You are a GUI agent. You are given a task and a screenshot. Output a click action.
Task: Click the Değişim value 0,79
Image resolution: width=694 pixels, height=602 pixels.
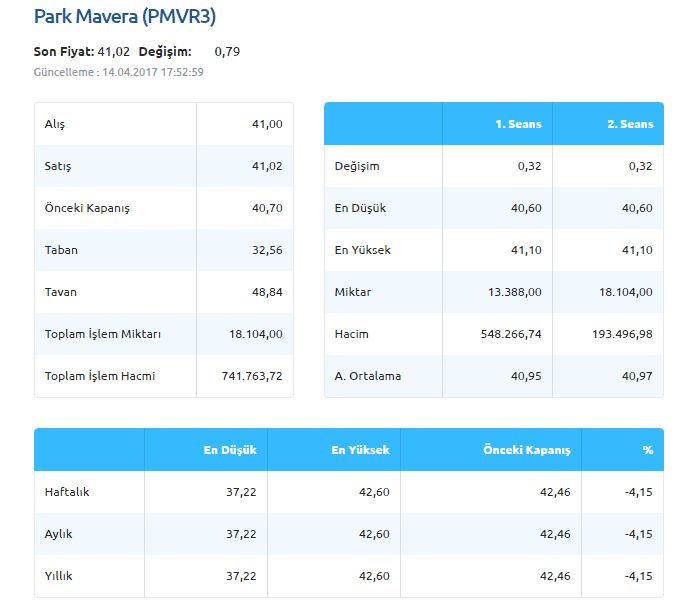point(227,52)
